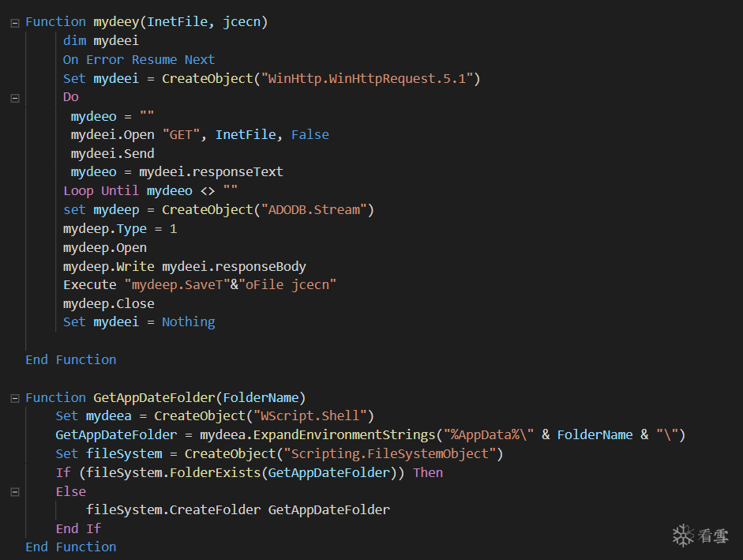Viewport: 743px width, 560px height.
Task: Click the line mydeep.Type = 1
Action: click(x=120, y=228)
